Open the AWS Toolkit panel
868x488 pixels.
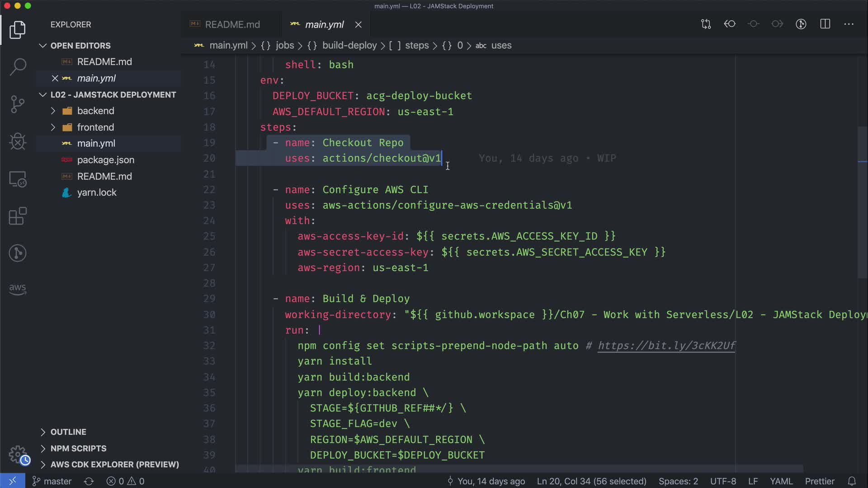pyautogui.click(x=18, y=288)
